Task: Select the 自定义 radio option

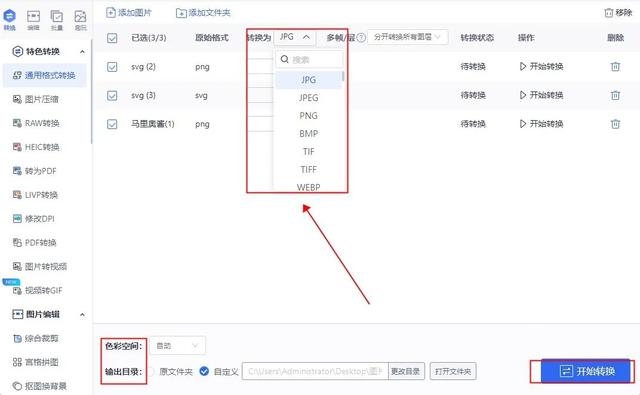Action: point(204,371)
